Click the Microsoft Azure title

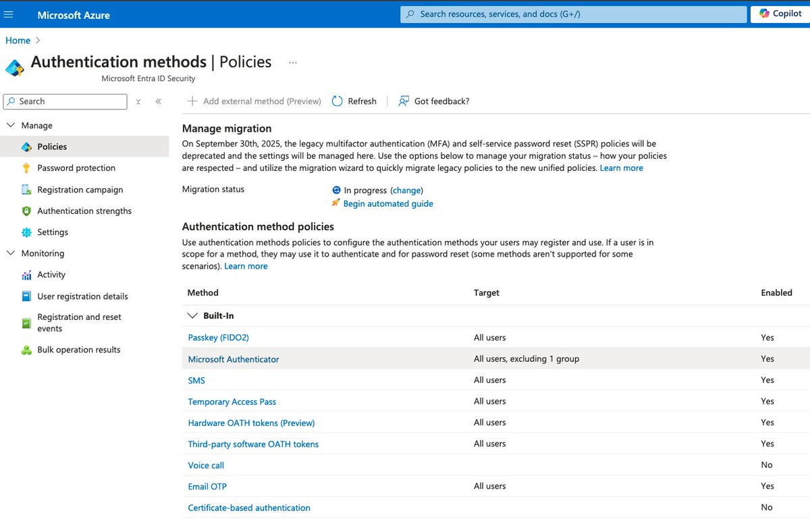74,14
